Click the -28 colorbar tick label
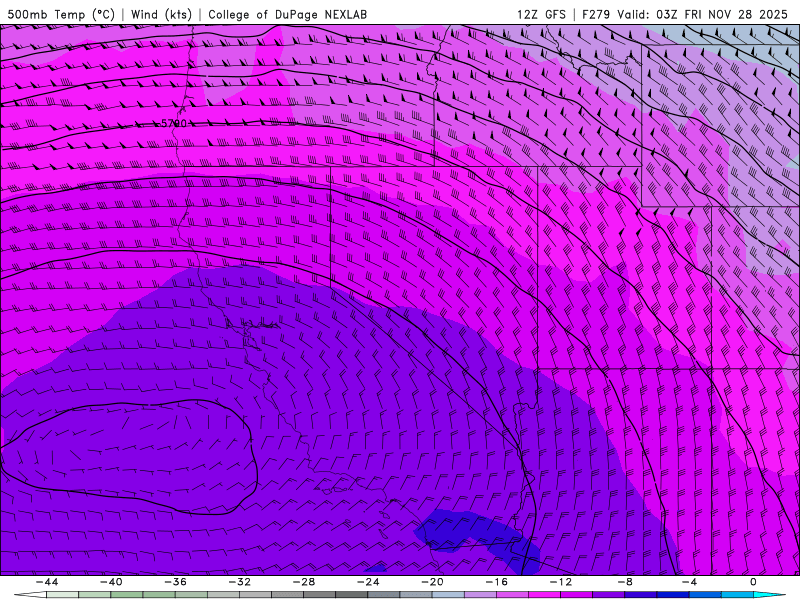The image size is (800, 600). [304, 582]
